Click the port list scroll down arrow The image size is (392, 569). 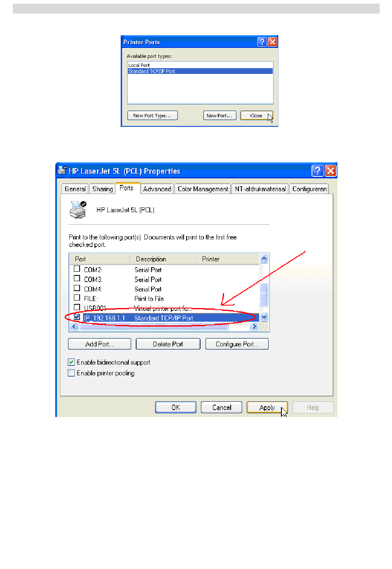coord(264,317)
